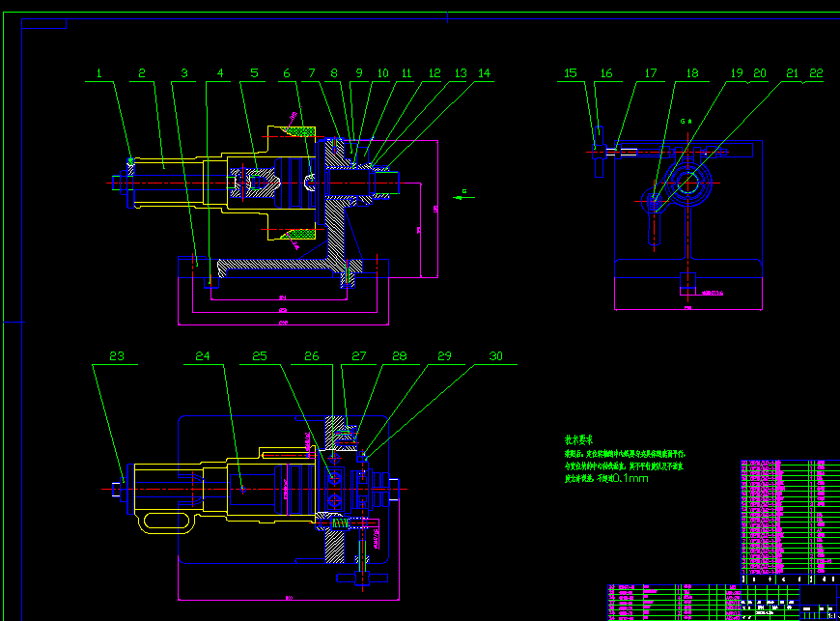
Task: Select part balloon number 8
Action: [x=334, y=73]
